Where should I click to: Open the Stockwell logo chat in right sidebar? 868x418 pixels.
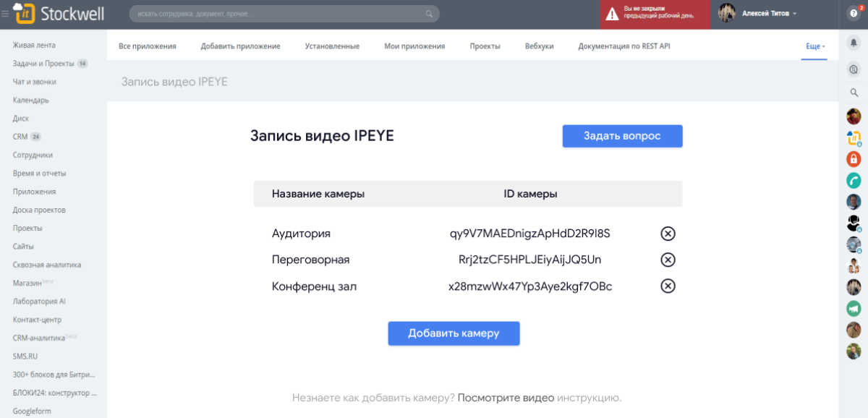tap(854, 137)
